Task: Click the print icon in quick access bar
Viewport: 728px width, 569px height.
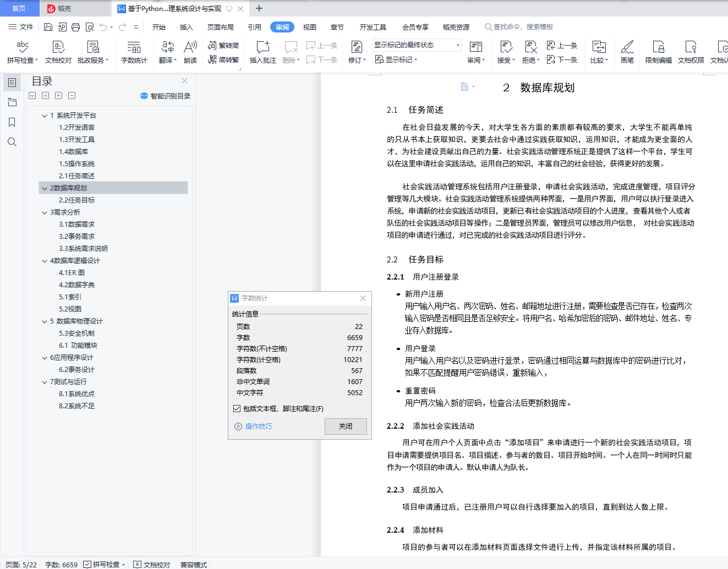Action: click(x=75, y=27)
